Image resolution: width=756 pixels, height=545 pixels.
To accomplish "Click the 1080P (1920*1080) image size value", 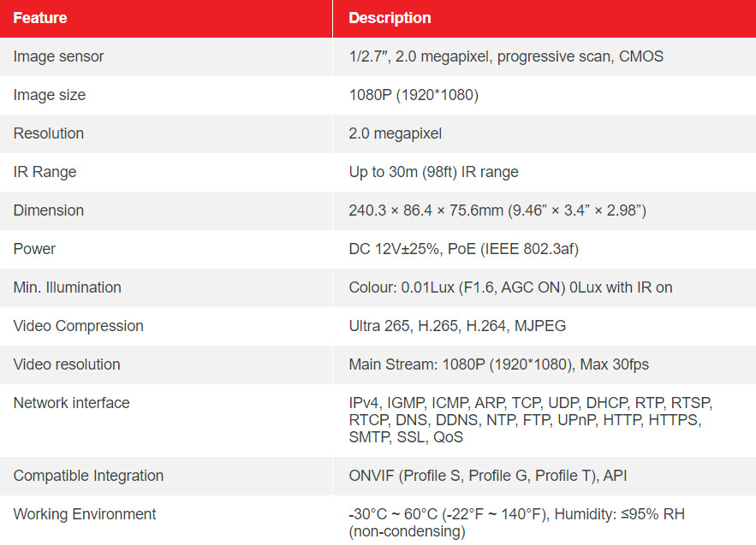I will (414, 95).
